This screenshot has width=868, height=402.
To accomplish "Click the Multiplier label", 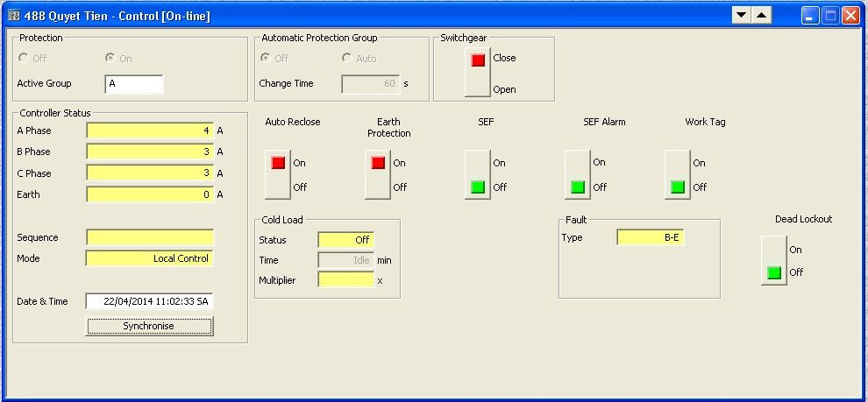I will [277, 280].
